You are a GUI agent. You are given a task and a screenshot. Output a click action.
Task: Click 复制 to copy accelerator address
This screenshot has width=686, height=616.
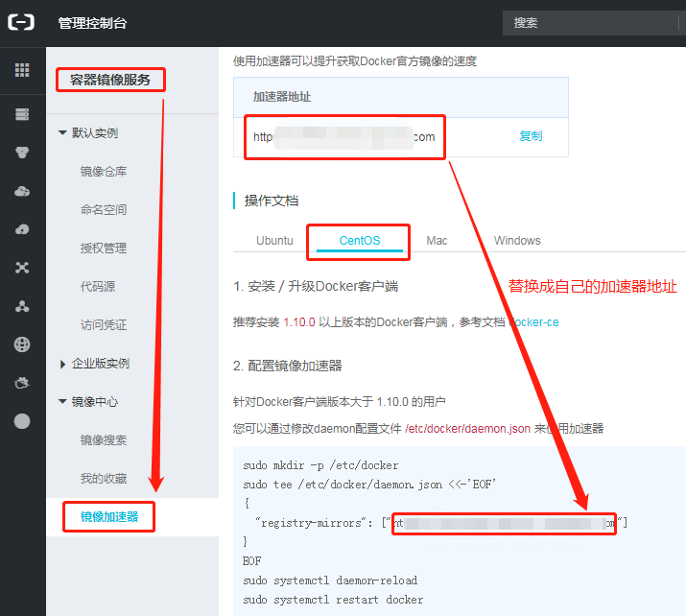(x=531, y=136)
